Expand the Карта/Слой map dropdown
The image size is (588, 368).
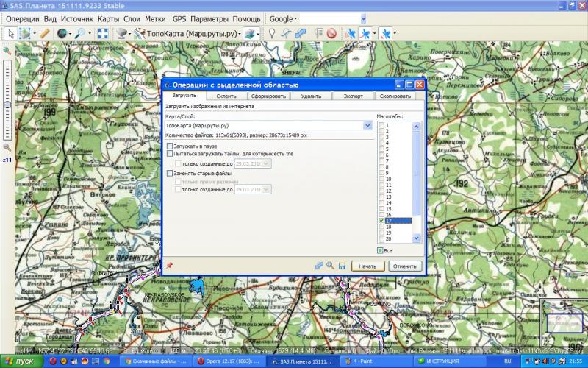click(x=367, y=126)
